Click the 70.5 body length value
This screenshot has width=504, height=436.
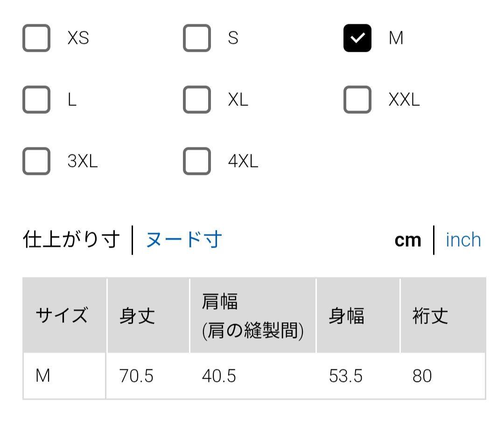(136, 375)
